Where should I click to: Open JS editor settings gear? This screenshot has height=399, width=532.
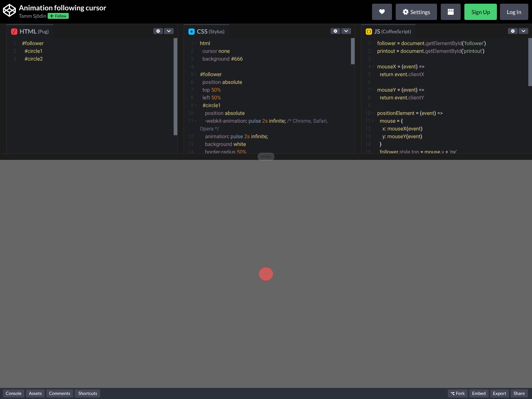pyautogui.click(x=512, y=31)
